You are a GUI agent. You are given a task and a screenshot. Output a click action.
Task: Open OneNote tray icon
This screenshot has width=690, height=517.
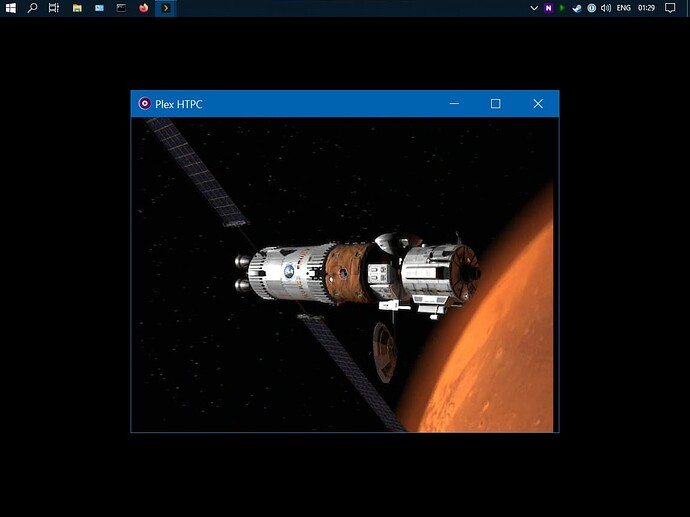click(548, 8)
